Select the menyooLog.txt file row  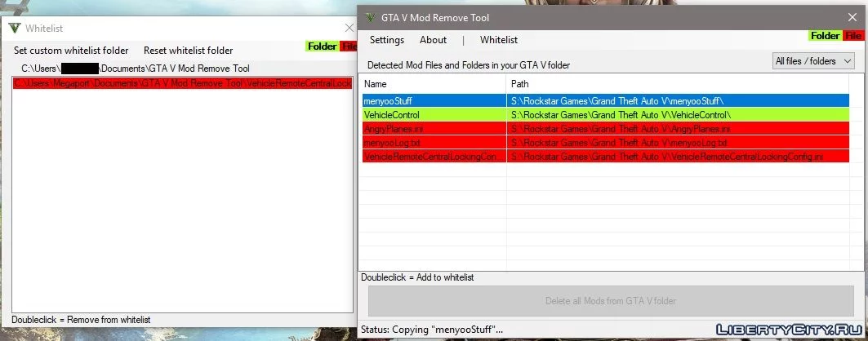[x=605, y=143]
